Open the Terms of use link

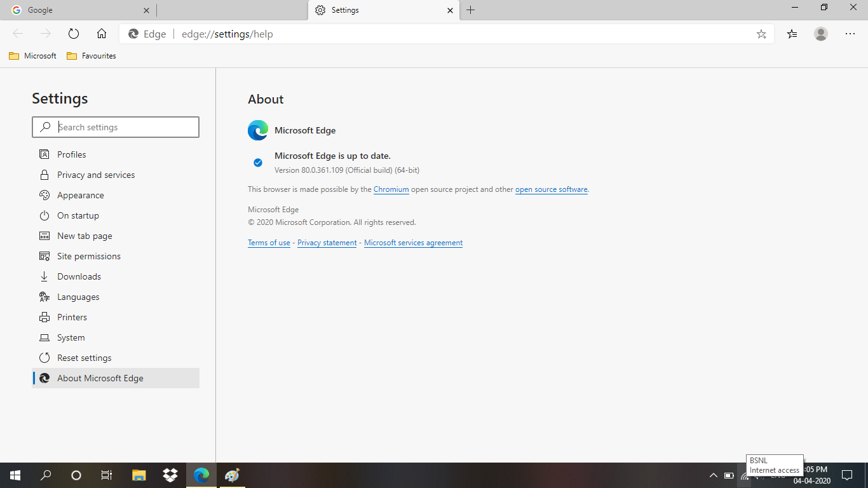click(269, 243)
